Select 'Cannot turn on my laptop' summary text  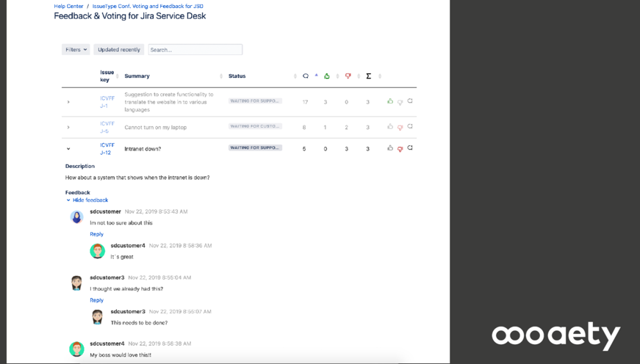click(156, 128)
